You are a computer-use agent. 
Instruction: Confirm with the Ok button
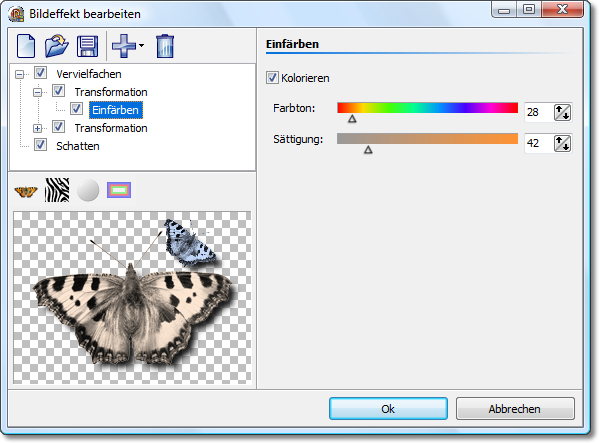pyautogui.click(x=388, y=409)
